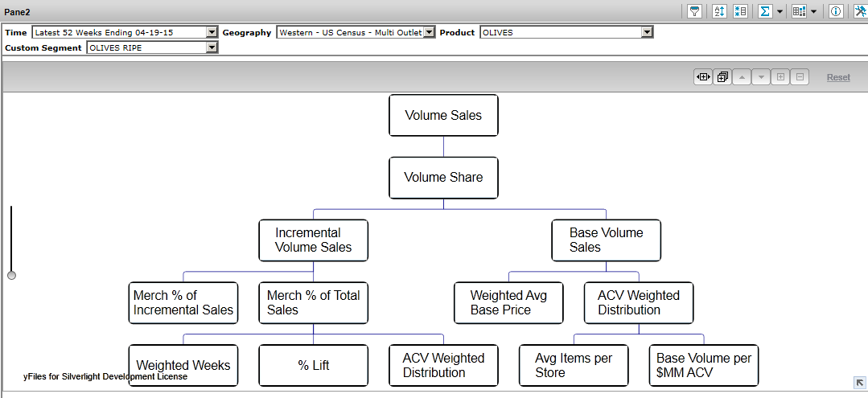Open the Geography dropdown
The width and height of the screenshot is (868, 398).
click(x=429, y=32)
